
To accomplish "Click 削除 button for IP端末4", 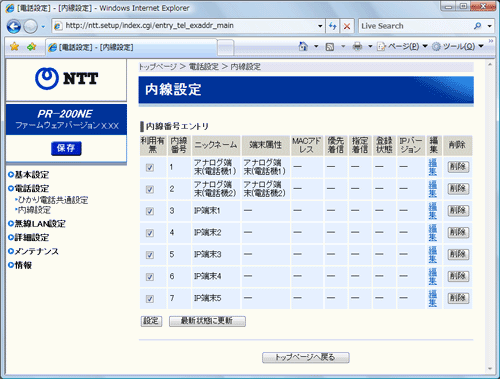I will point(458,276).
